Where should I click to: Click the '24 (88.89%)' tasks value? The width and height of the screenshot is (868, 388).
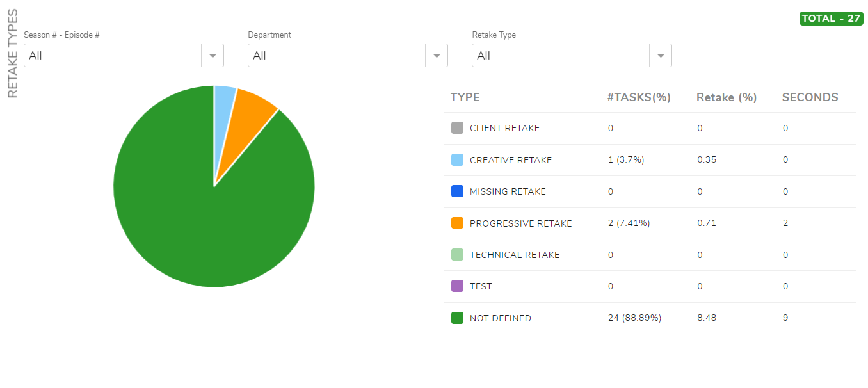[635, 318]
